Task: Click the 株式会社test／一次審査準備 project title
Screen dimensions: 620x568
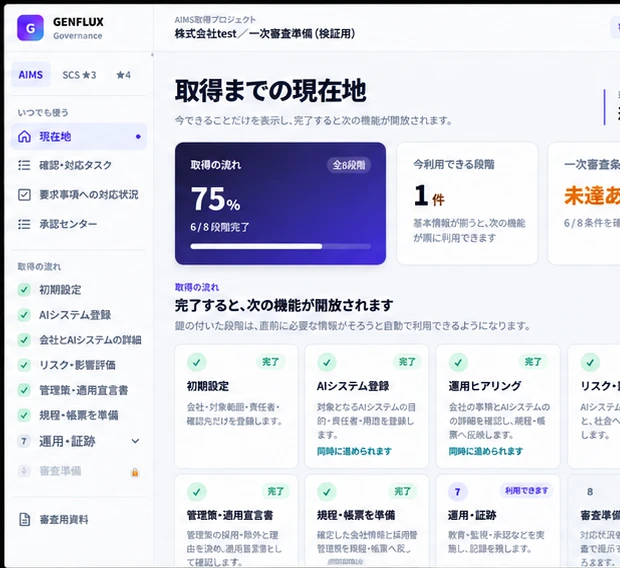Action: tap(265, 34)
